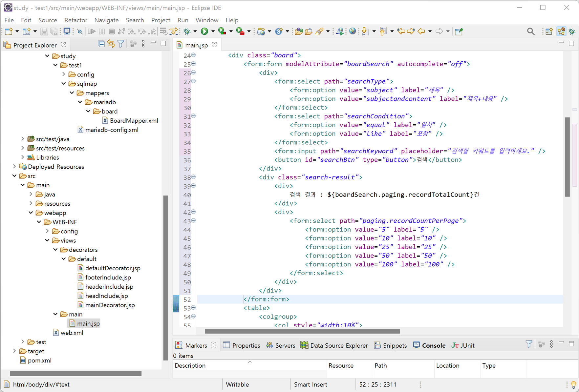
Task: Click Project Explorer vertical scrollbar
Action: pos(165,278)
